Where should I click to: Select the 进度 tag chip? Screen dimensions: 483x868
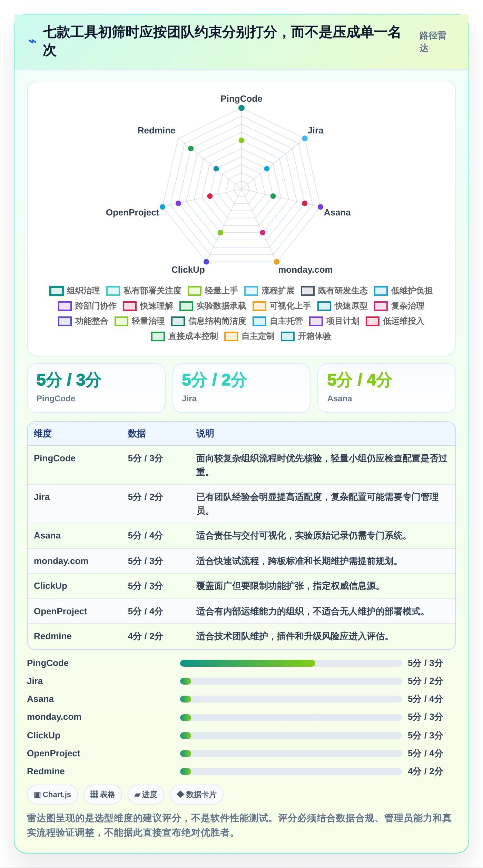(146, 795)
